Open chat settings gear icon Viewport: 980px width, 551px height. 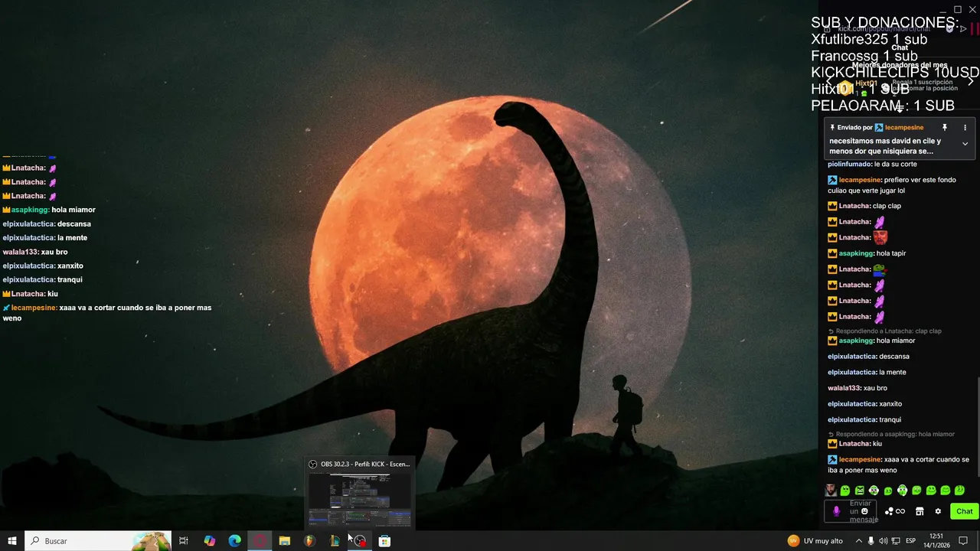[938, 511]
